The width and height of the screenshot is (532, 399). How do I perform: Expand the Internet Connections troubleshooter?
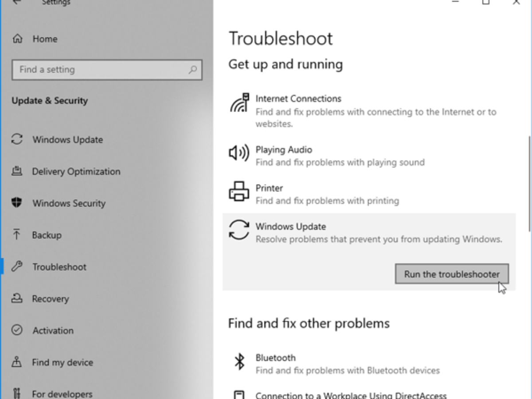click(369, 111)
